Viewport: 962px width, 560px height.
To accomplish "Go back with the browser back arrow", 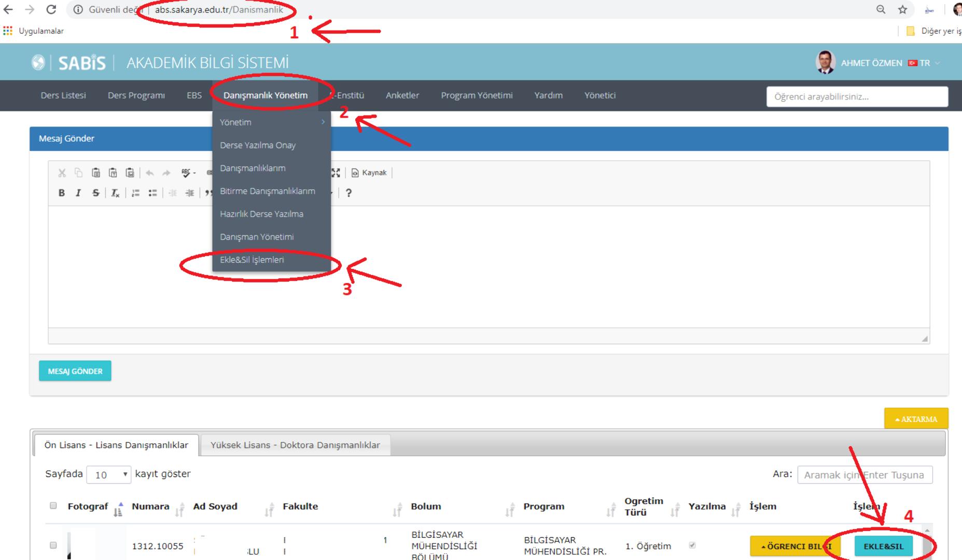I will pos(8,9).
